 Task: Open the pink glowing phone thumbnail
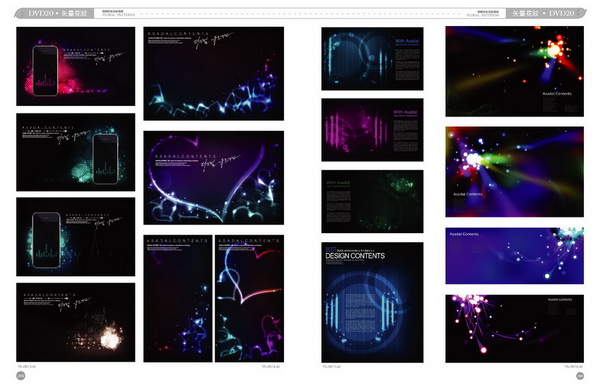pos(75,66)
